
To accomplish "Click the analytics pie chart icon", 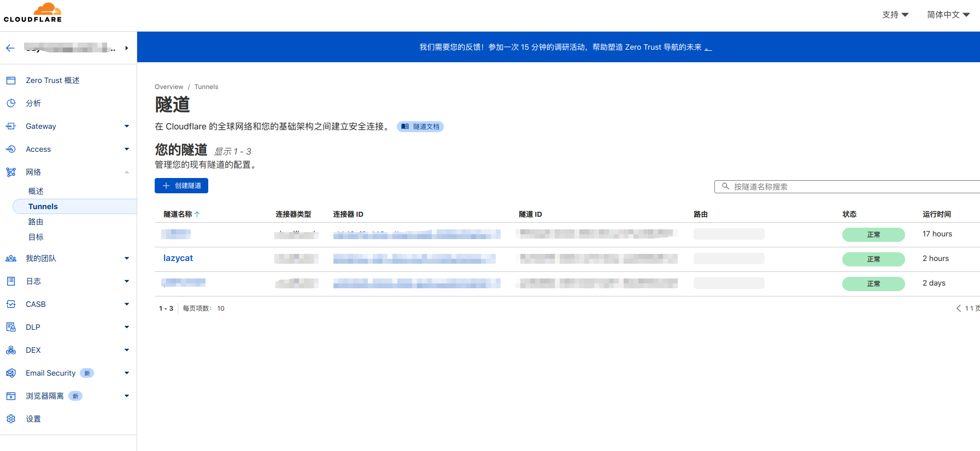I will (11, 103).
